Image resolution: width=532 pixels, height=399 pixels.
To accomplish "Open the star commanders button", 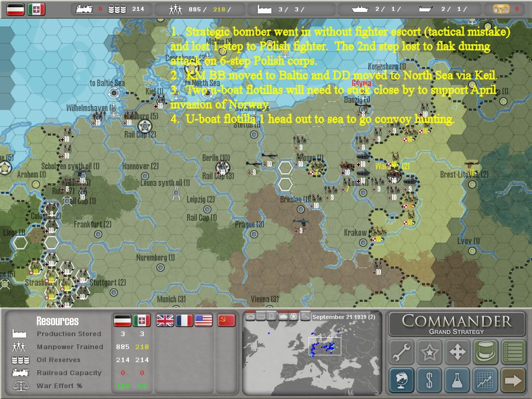I will pyautogui.click(x=430, y=352).
